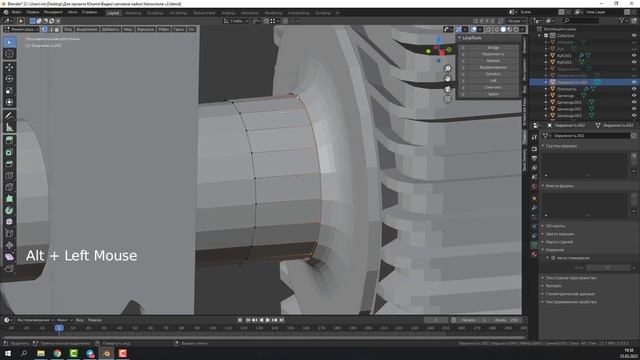The width and height of the screenshot is (640, 360).
Task: Hide the selected Окружность.002 object in the outliner
Action: (634, 82)
